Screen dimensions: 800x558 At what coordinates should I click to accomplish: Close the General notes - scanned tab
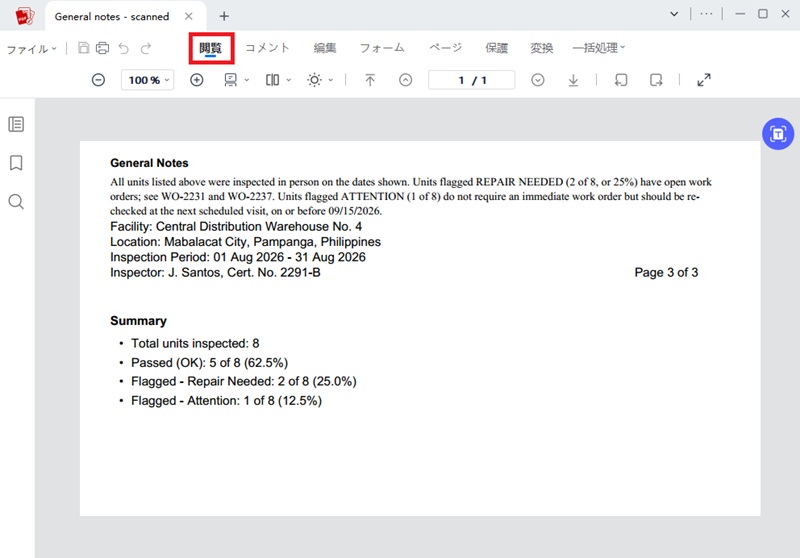point(189,16)
